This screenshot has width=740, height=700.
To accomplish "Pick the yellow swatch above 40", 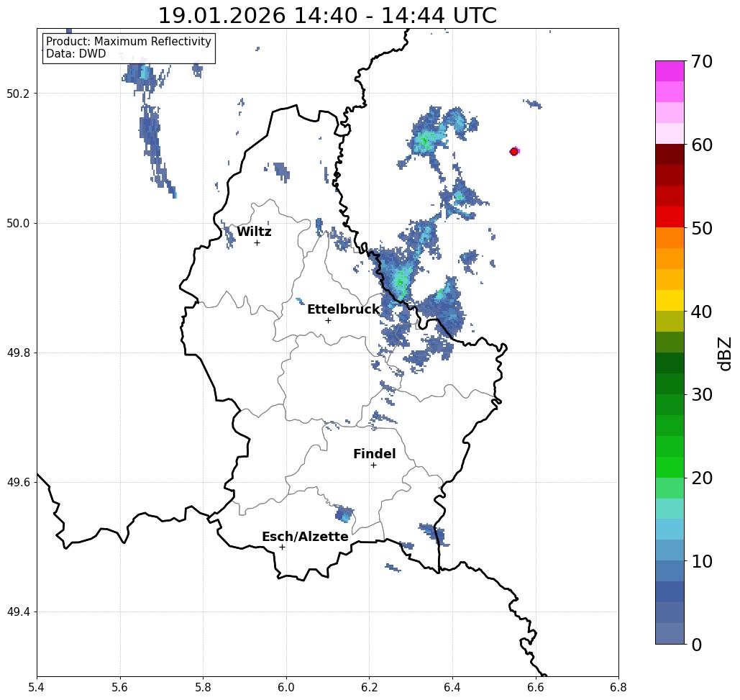I will [670, 300].
